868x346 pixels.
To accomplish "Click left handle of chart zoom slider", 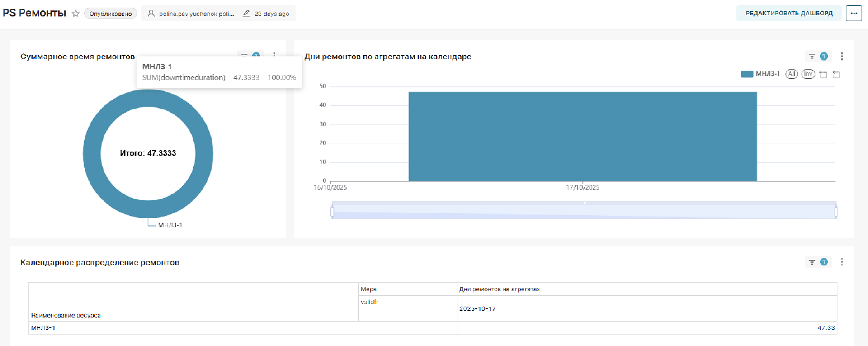I will 332,211.
